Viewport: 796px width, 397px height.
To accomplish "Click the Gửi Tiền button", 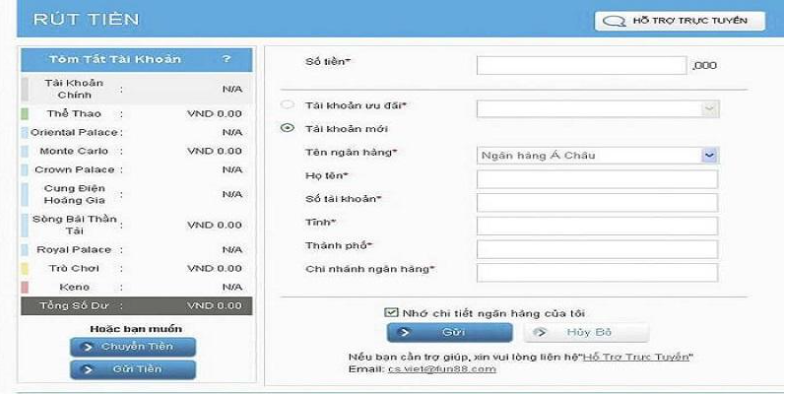I will point(132,370).
